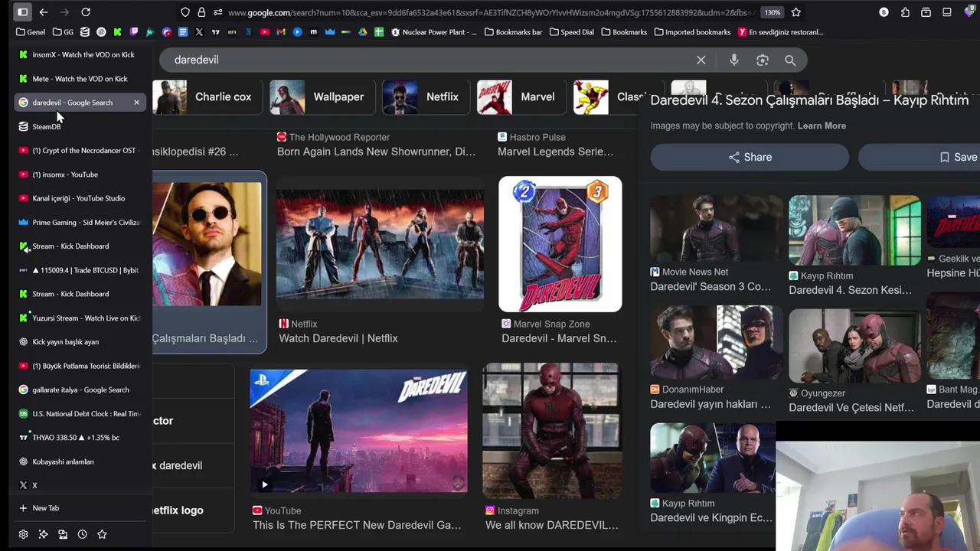Open Movie News Net Season 3 thumbnail
980x551 pixels.
click(717, 229)
